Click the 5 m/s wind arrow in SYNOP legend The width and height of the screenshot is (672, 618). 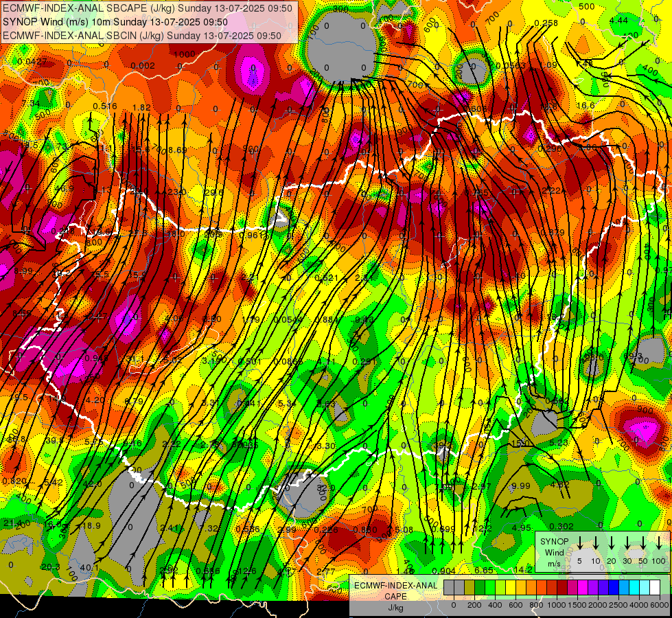[580, 542]
